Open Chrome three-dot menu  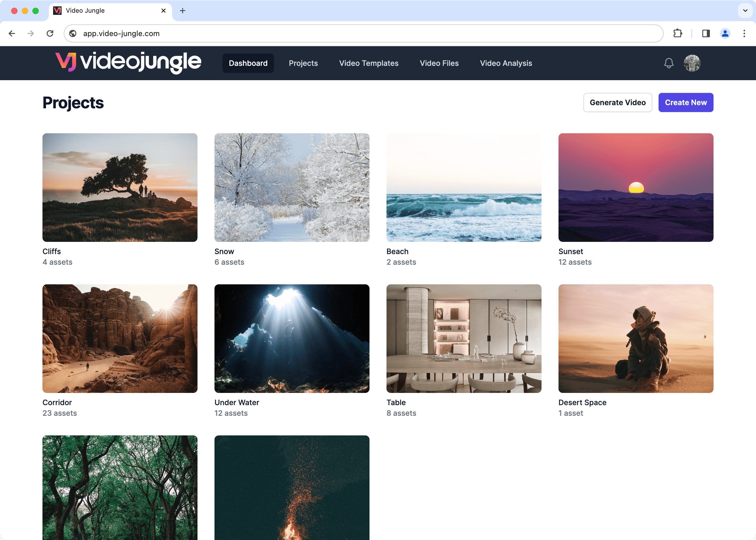click(x=744, y=33)
